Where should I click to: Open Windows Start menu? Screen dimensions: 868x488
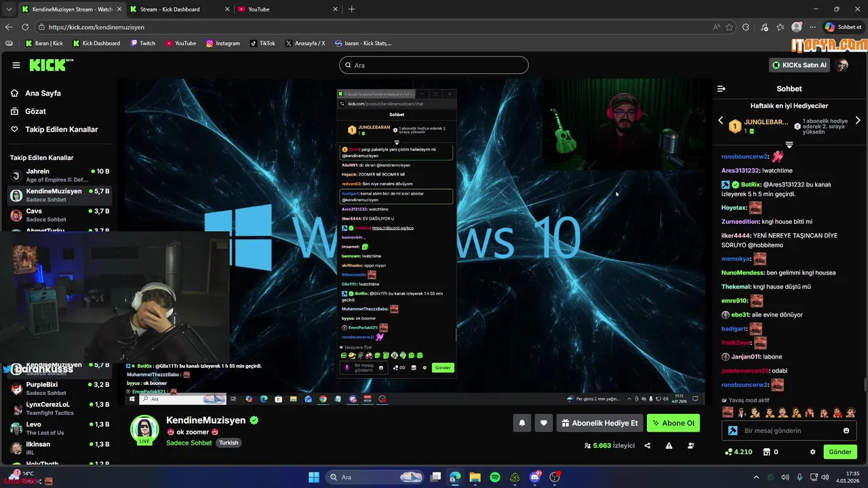click(314, 477)
